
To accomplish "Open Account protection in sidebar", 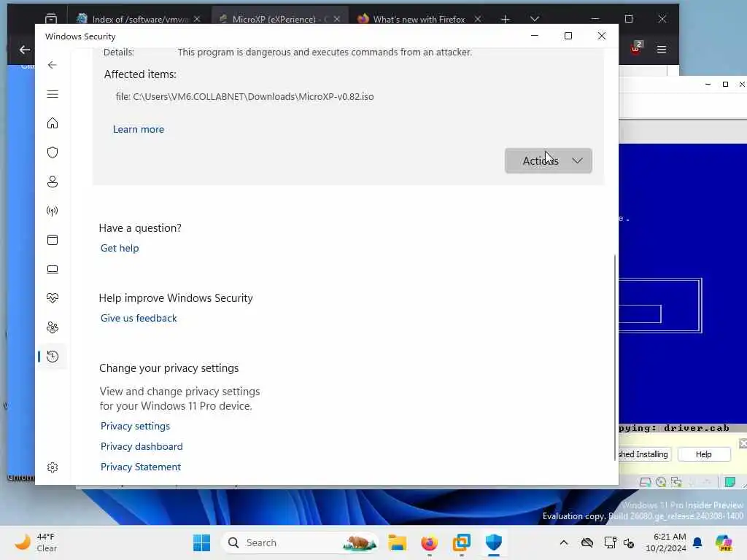I will [x=53, y=182].
